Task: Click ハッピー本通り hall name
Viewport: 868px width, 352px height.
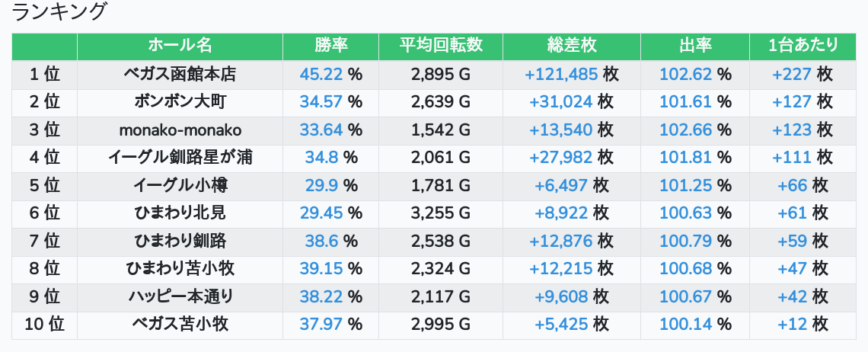Action: [x=180, y=296]
